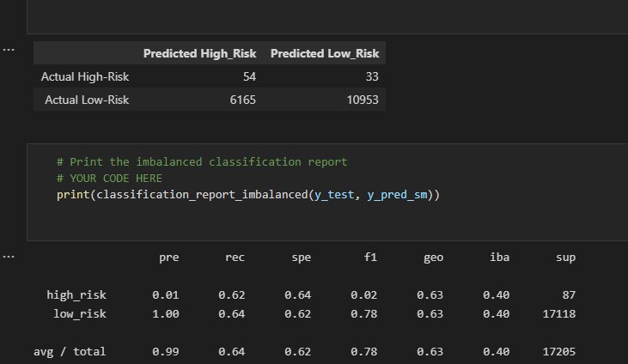
Task: Click the rec column heading in report
Action: click(x=235, y=257)
